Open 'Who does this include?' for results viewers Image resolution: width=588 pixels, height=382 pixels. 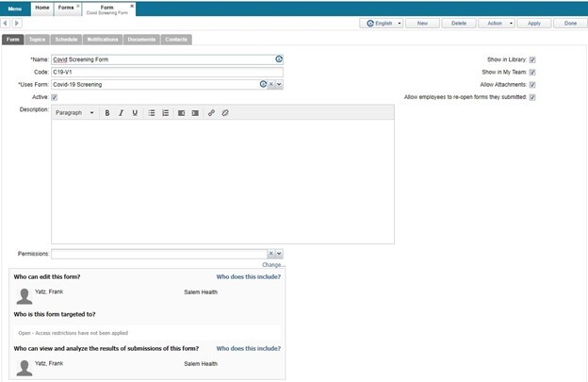coord(248,349)
